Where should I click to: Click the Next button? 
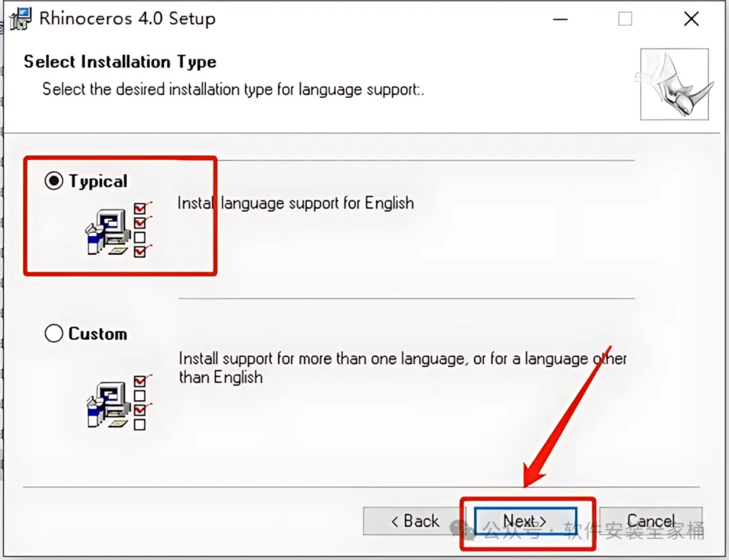point(525,520)
